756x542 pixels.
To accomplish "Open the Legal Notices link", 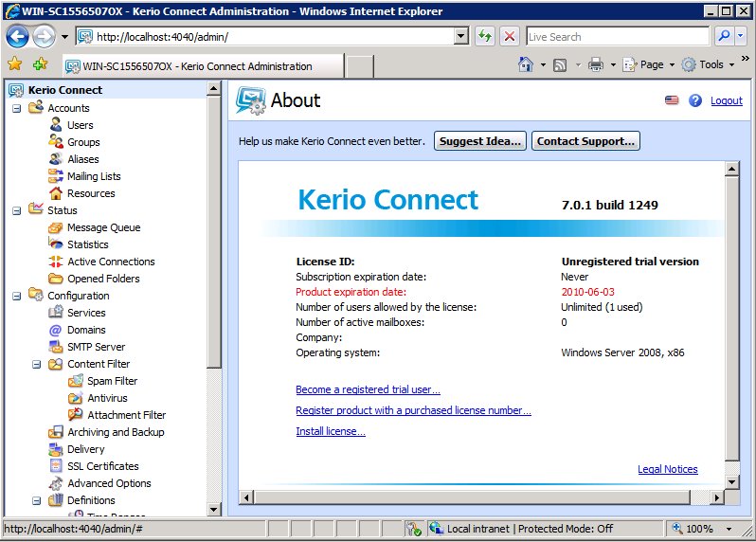I will coord(667,469).
